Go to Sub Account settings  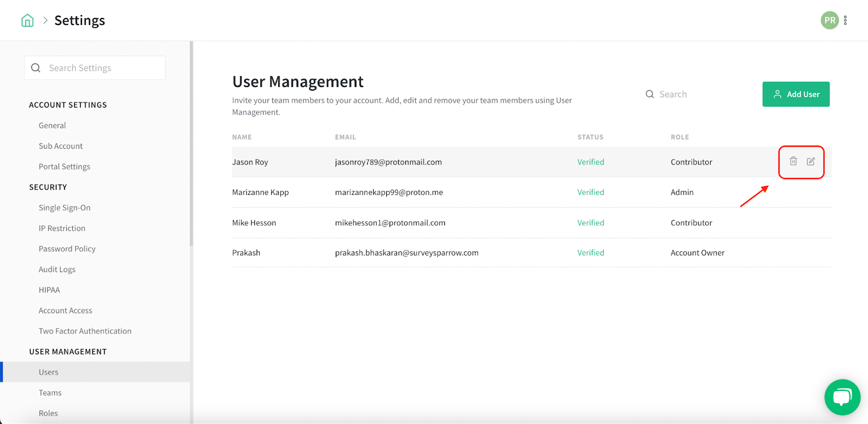[x=61, y=146]
